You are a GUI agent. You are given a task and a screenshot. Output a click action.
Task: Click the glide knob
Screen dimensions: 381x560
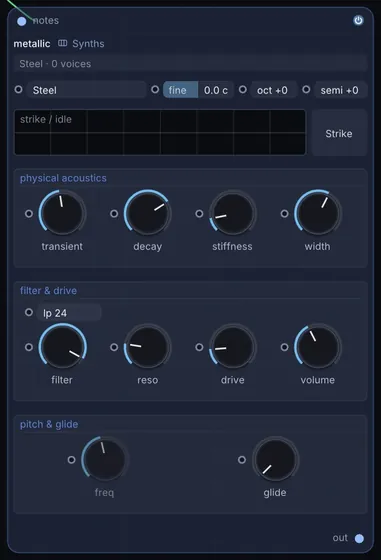tap(275, 459)
